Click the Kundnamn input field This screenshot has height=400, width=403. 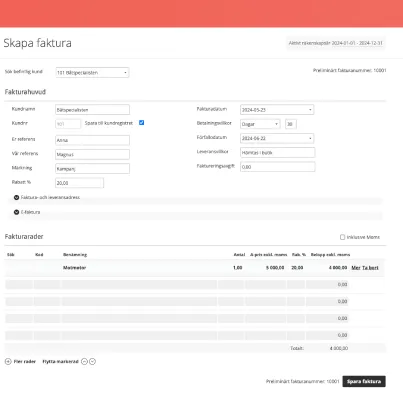92,110
